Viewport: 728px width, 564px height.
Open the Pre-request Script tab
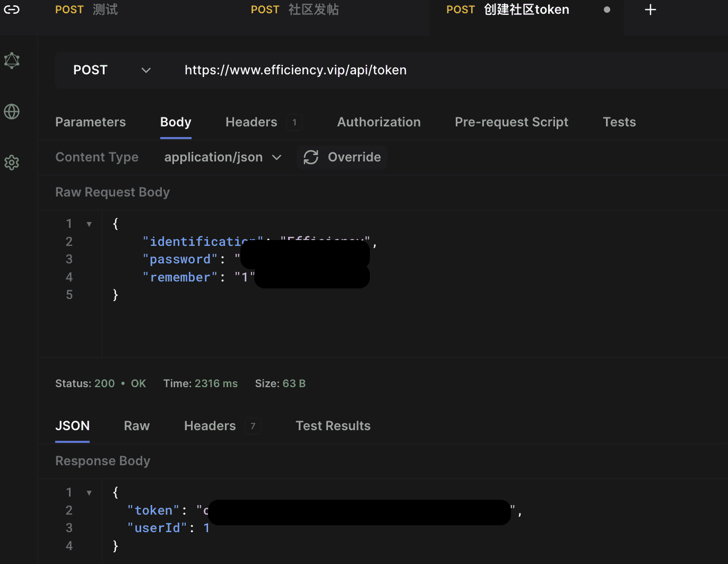(511, 122)
